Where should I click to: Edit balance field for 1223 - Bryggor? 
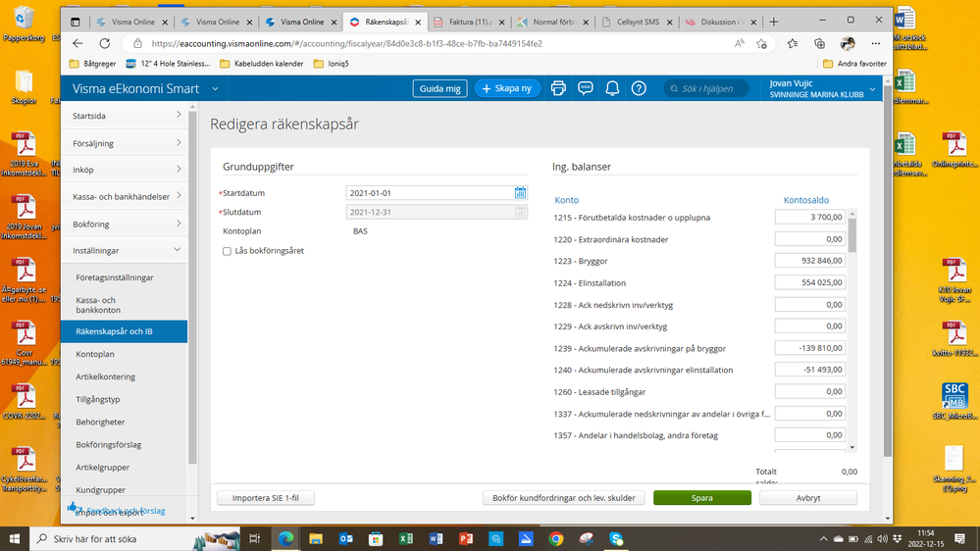(810, 261)
